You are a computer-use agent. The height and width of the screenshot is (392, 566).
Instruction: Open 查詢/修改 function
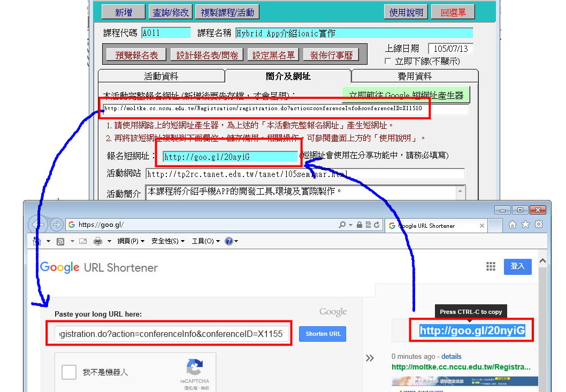click(170, 12)
